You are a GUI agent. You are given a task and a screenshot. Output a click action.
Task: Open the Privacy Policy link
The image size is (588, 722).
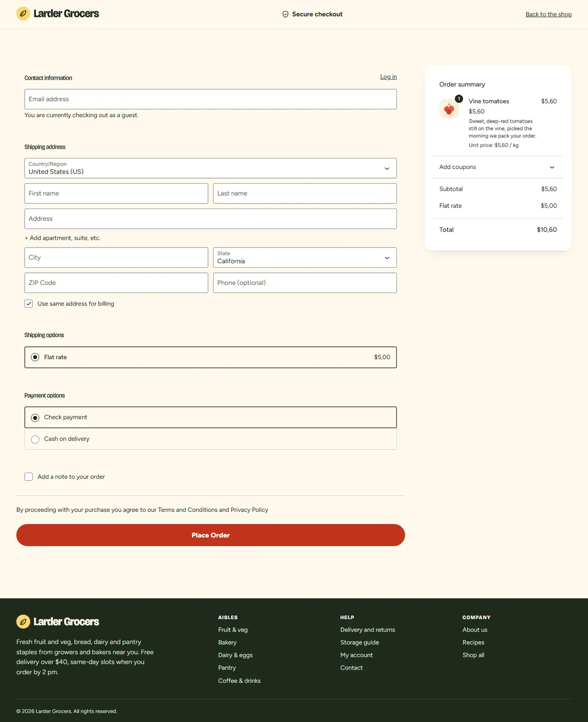pos(249,510)
